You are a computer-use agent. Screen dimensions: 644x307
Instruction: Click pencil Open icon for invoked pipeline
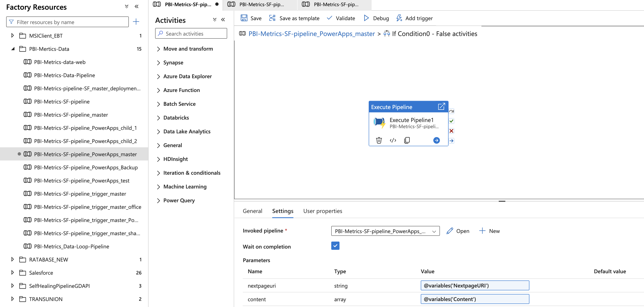[x=450, y=231]
